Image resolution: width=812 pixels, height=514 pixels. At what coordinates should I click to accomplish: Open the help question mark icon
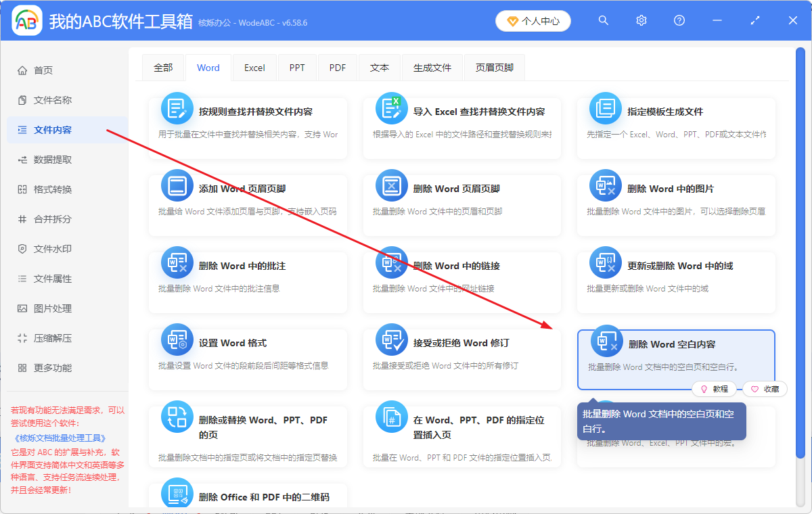[679, 20]
